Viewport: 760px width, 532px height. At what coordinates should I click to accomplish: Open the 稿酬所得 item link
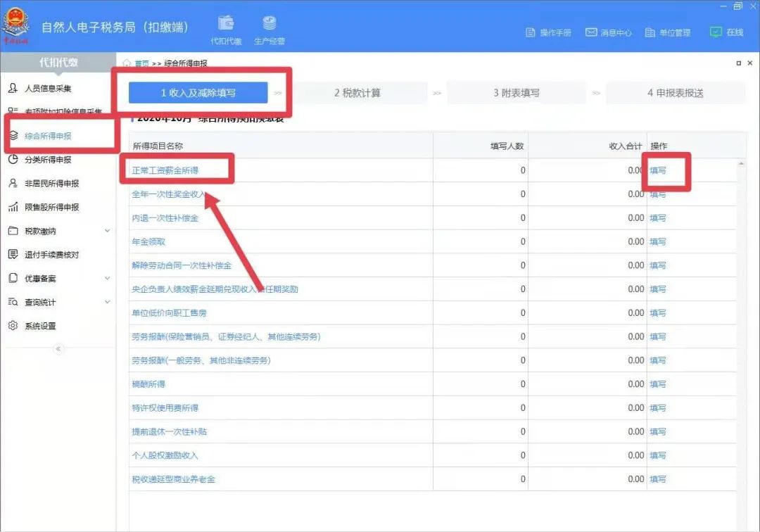tap(148, 384)
